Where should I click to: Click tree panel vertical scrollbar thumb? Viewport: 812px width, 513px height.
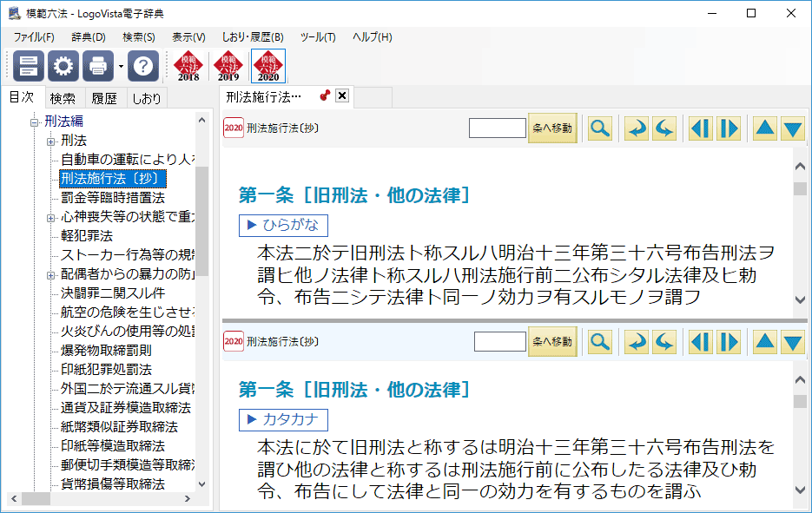coord(202,221)
